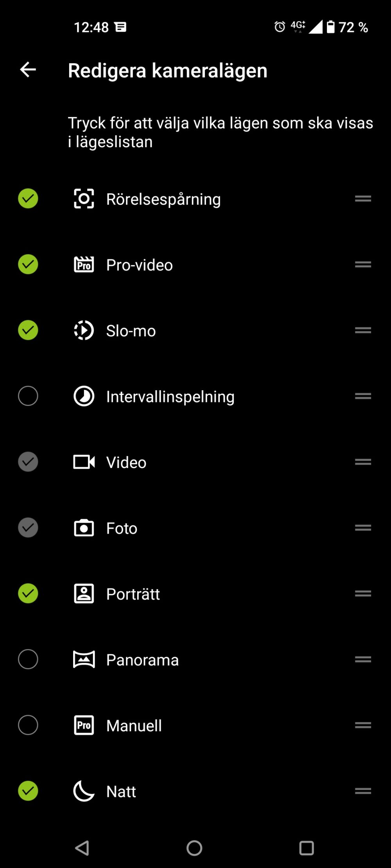The width and height of the screenshot is (391, 868).
Task: Tap the Natt moon icon
Action: tap(84, 791)
